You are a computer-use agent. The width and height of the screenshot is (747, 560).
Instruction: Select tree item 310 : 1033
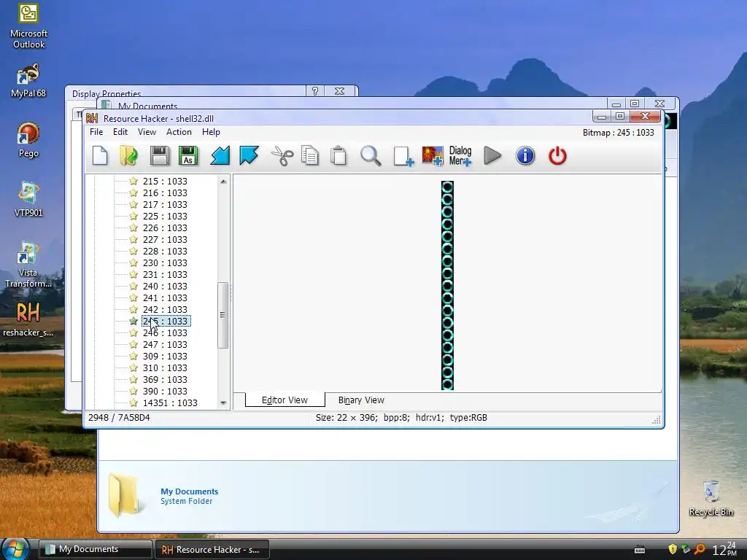tap(165, 367)
